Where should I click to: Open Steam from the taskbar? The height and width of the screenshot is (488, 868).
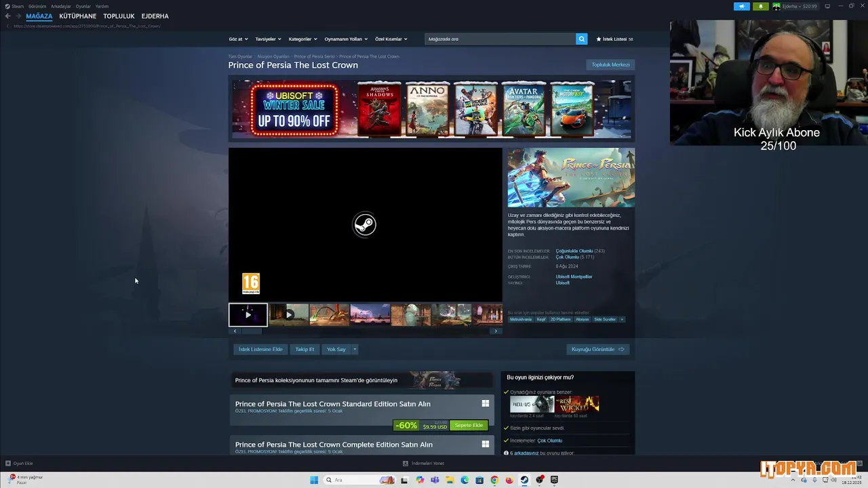pos(524,480)
